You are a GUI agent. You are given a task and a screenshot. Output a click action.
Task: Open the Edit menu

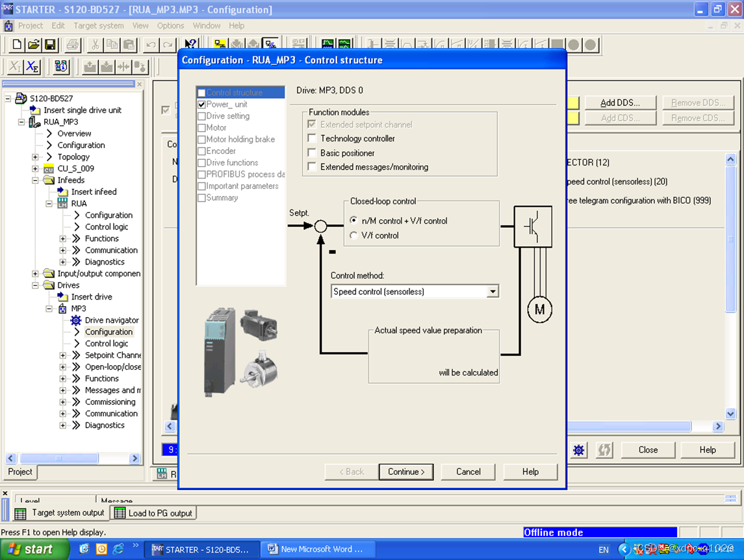click(x=58, y=25)
